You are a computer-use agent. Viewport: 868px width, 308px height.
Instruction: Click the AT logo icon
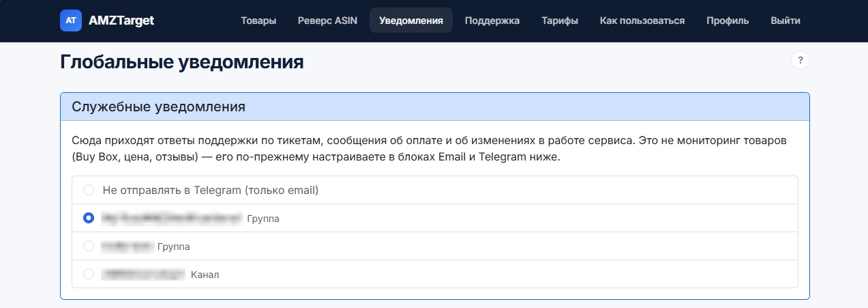pos(71,20)
